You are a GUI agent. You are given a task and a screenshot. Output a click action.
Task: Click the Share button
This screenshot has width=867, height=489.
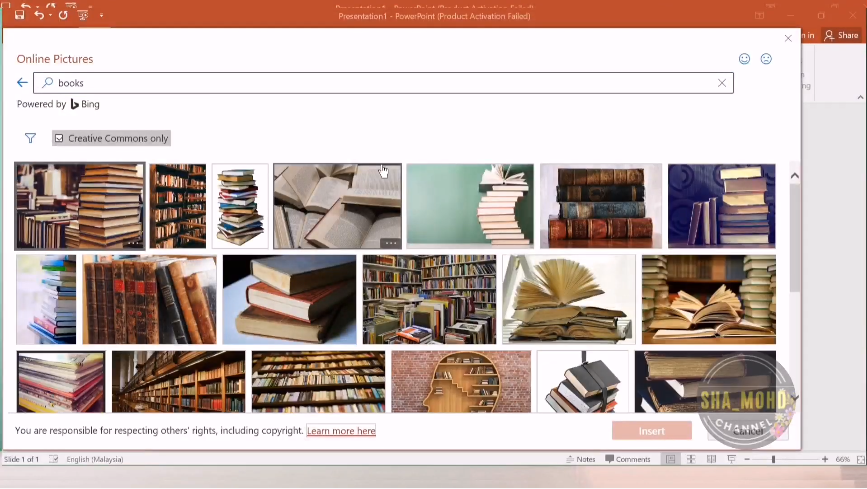coord(842,35)
